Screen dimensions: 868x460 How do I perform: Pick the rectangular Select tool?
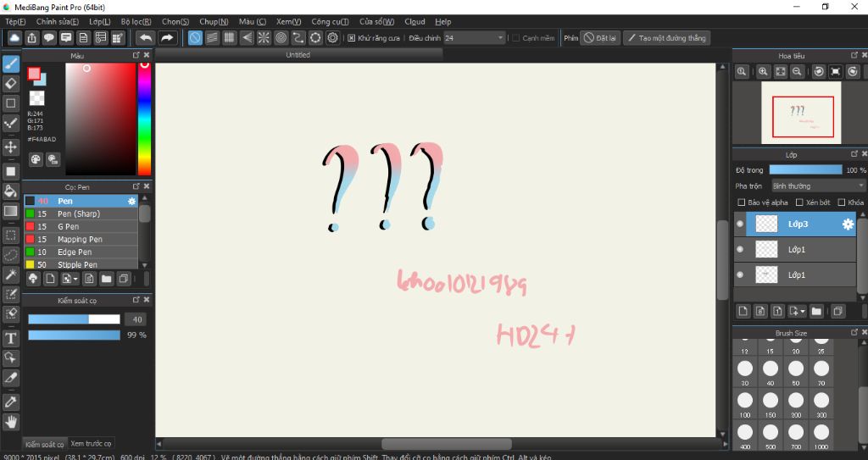point(10,236)
